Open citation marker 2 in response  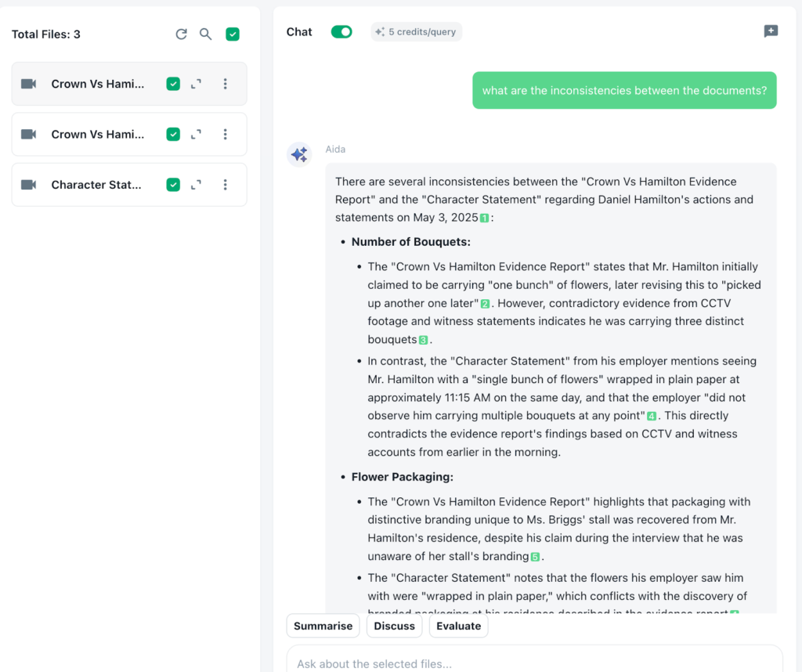[x=486, y=304]
